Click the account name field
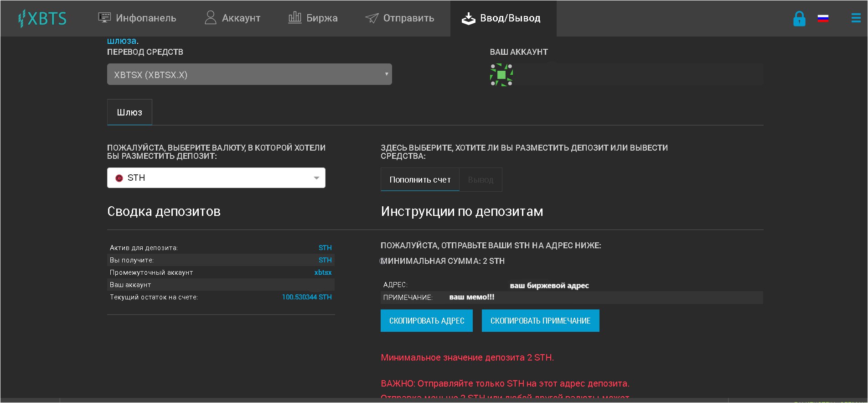 (638, 74)
